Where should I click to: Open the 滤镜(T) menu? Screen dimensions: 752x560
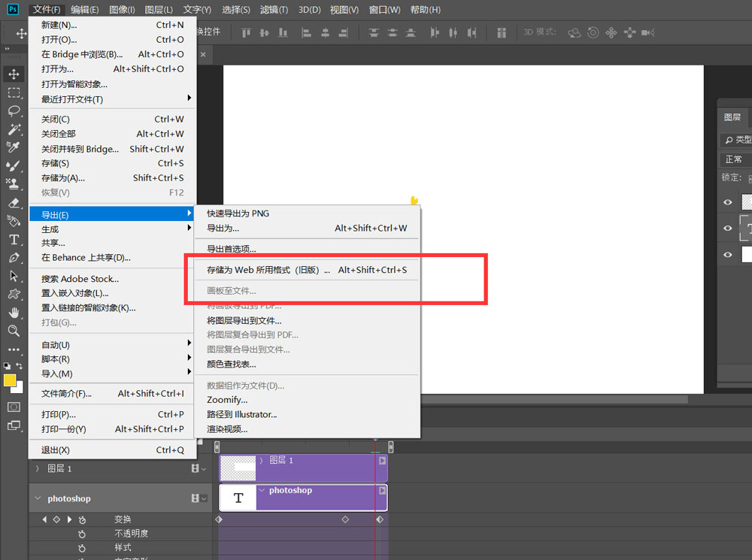tap(274, 10)
